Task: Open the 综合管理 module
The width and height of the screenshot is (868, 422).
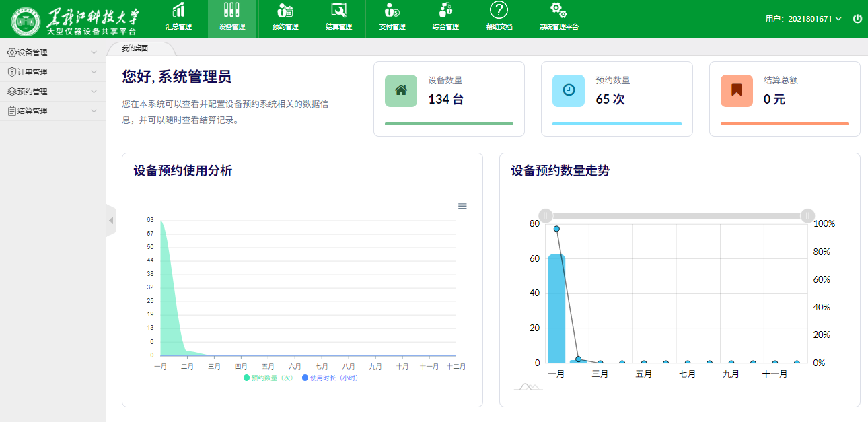Action: (x=445, y=17)
